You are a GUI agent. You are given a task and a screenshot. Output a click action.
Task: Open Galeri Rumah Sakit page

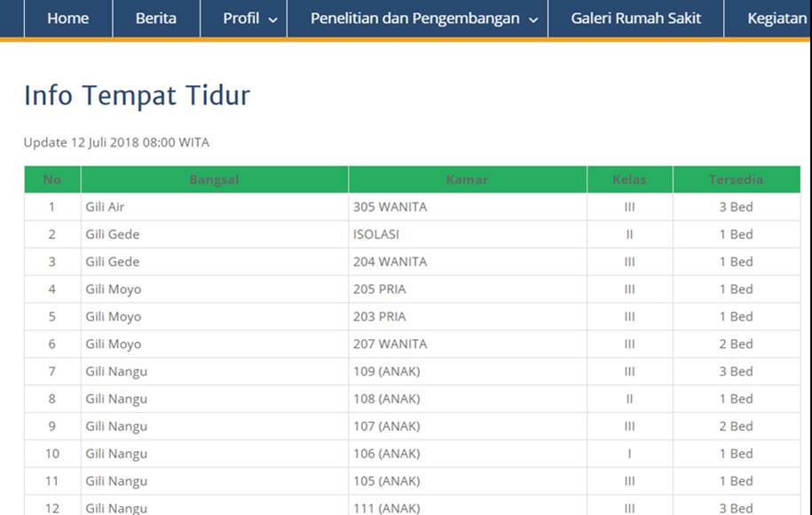[x=635, y=19]
